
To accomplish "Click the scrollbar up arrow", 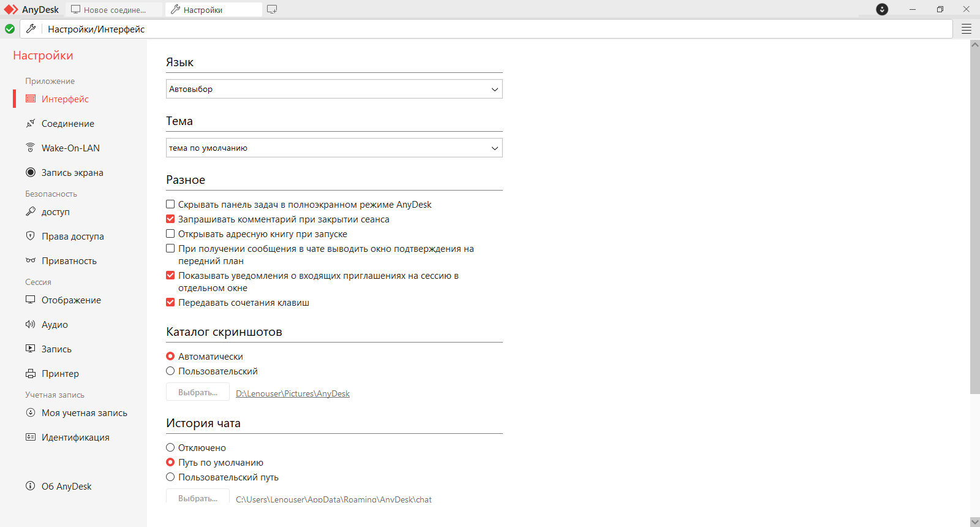I will pos(975,44).
